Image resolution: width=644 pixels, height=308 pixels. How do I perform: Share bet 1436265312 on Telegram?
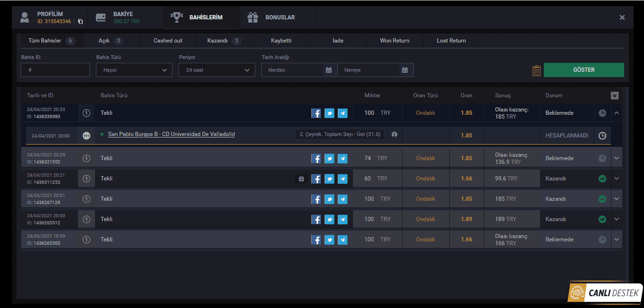click(343, 219)
